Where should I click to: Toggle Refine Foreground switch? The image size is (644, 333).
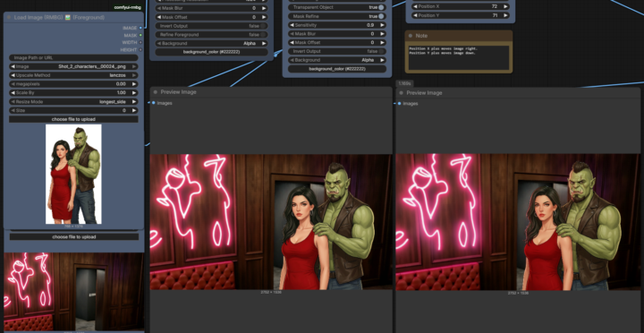pyautogui.click(x=262, y=35)
